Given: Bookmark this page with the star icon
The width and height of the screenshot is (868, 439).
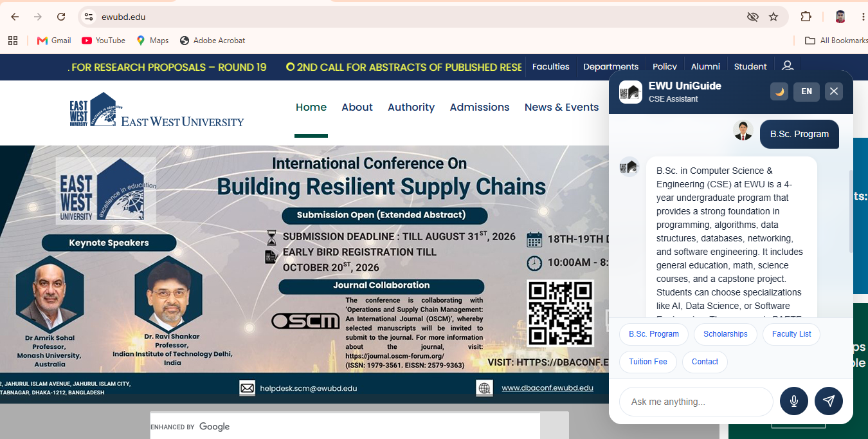Looking at the screenshot, I should tap(773, 17).
